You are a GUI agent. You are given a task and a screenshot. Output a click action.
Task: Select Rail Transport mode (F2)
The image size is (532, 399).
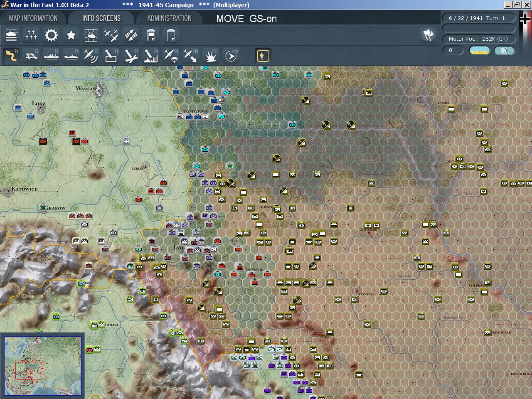31,56
